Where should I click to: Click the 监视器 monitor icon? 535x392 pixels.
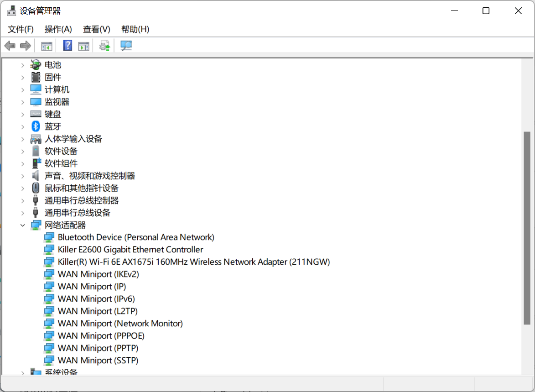(x=36, y=102)
